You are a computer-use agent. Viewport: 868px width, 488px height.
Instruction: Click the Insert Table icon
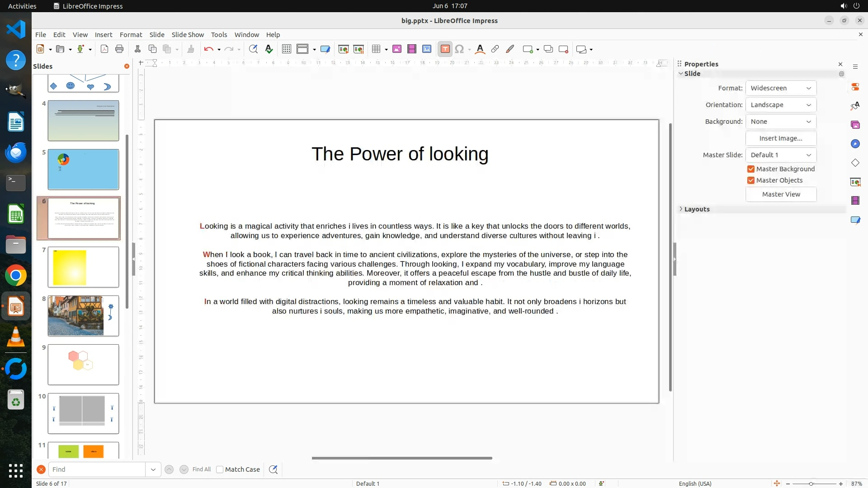coord(376,49)
